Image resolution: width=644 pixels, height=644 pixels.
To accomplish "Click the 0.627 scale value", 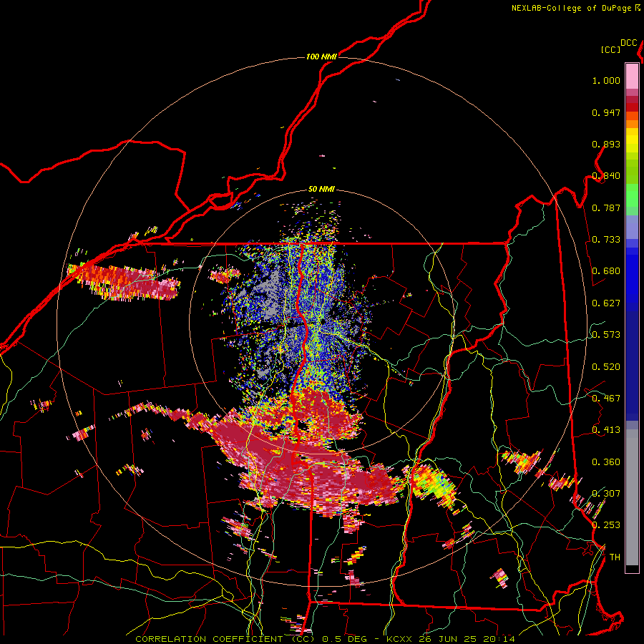I will point(606,303).
